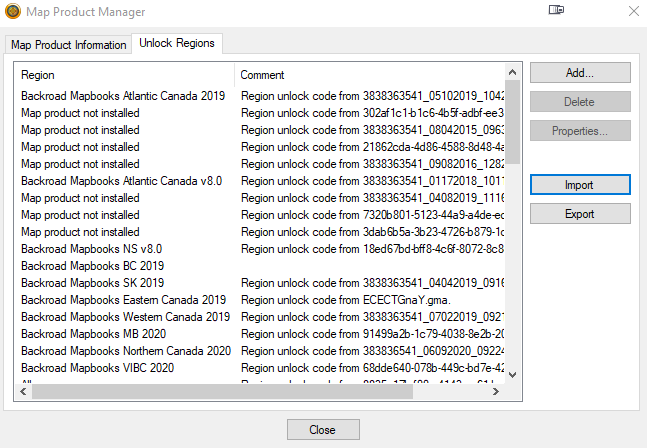Click the device icon in title bar
This screenshot has width=647, height=448.
(556, 9)
